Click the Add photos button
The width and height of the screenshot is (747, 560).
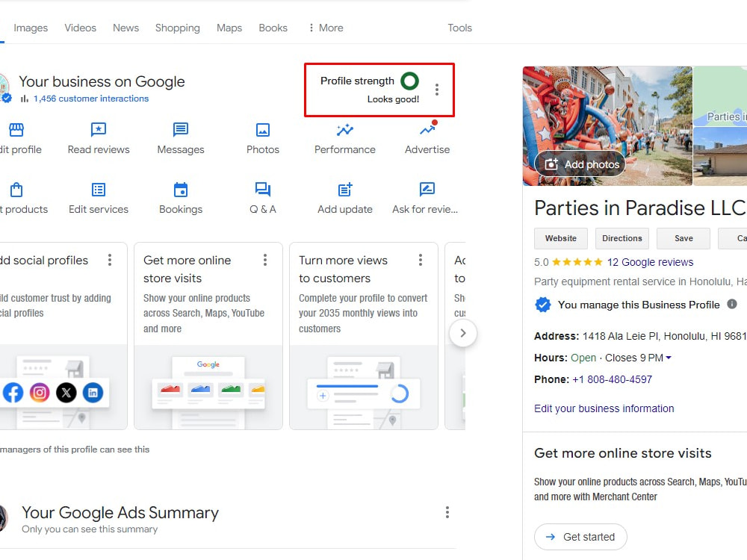click(580, 164)
